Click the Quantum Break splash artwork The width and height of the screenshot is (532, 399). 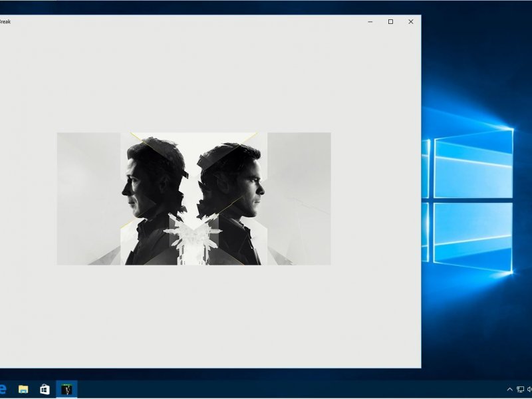point(194,199)
